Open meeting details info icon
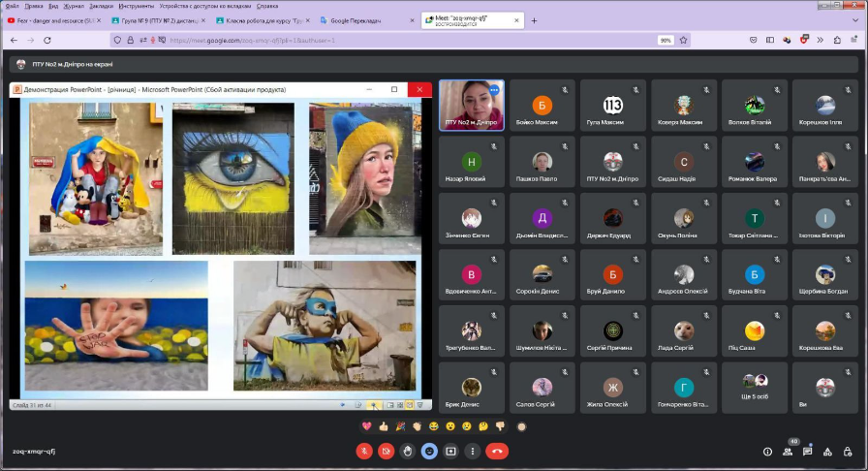868x471 pixels. point(767,452)
